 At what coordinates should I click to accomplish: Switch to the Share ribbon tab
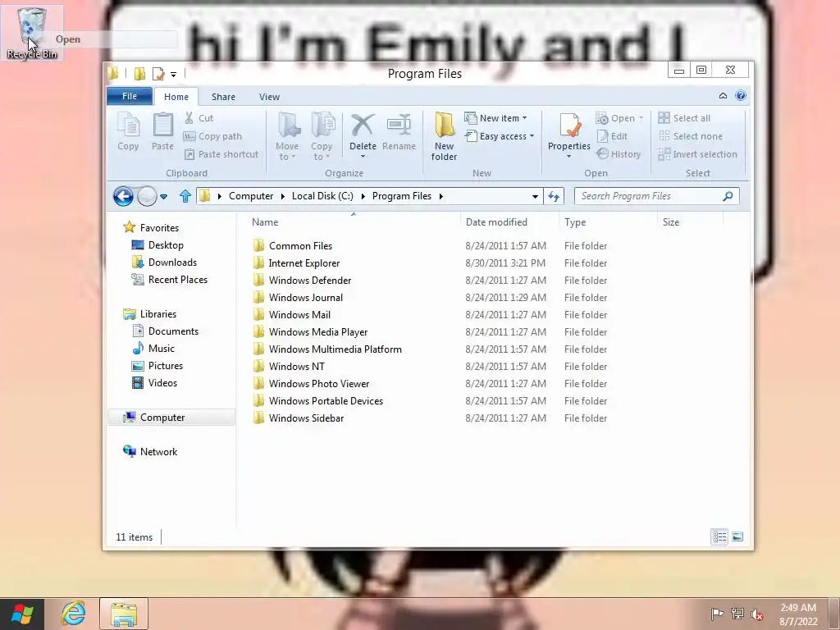point(223,97)
